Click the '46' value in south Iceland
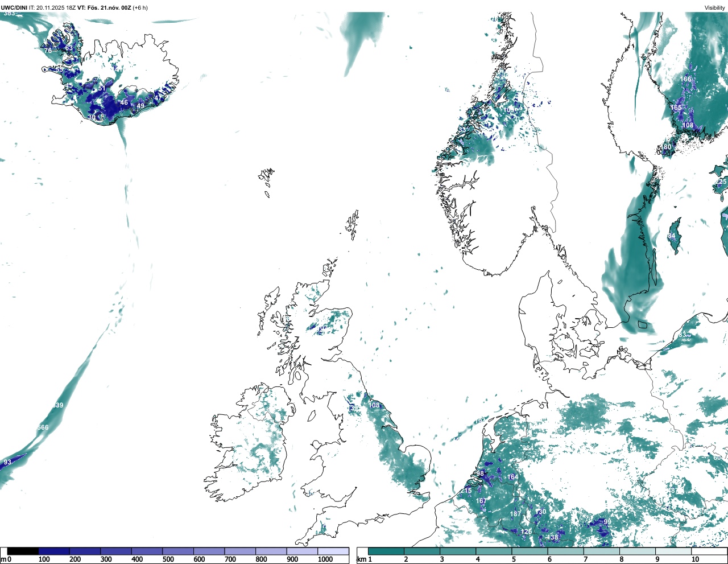The image size is (728, 564). pyautogui.click(x=124, y=102)
